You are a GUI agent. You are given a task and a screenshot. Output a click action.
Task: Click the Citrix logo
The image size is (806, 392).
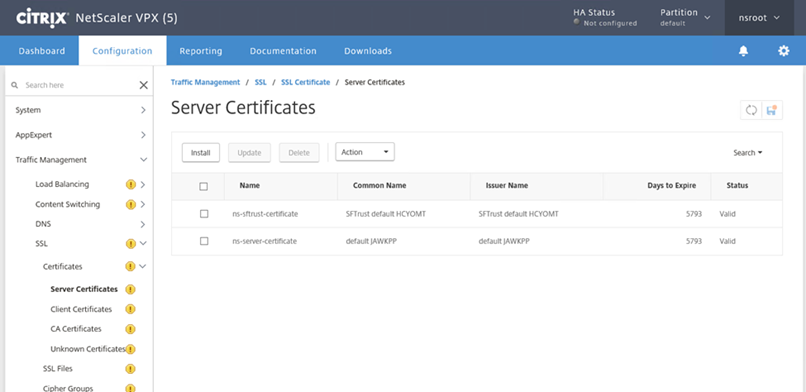coord(42,18)
